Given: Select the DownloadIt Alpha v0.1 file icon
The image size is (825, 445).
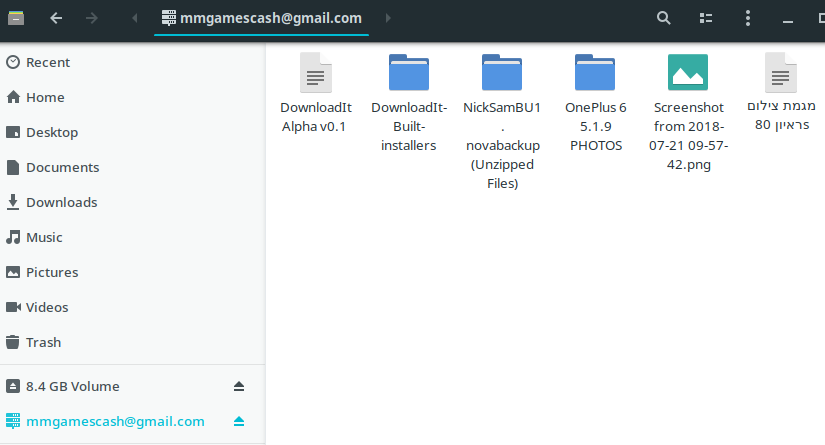Looking at the screenshot, I should click(x=316, y=73).
